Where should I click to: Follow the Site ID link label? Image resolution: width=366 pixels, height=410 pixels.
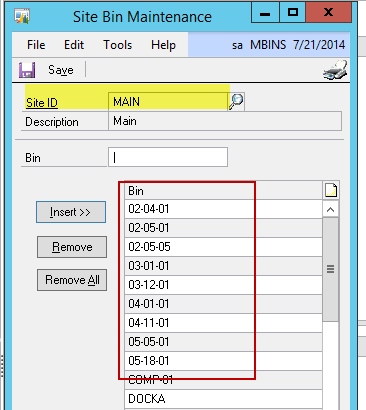(42, 103)
